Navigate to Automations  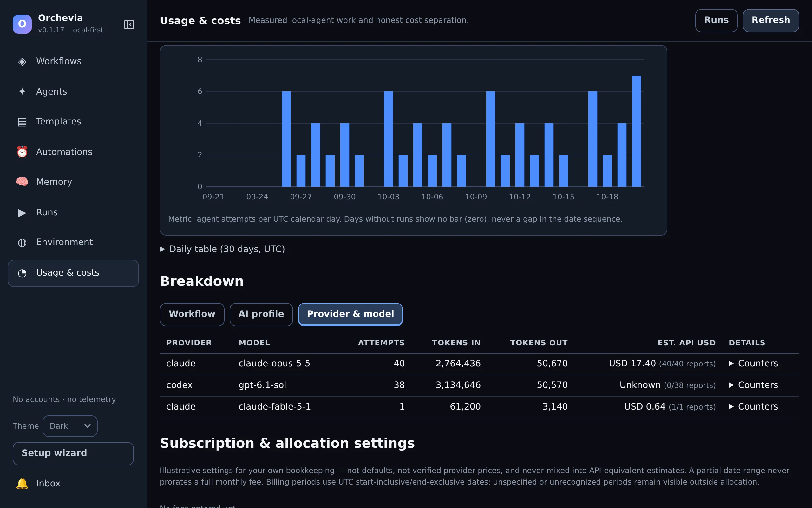pos(73,152)
